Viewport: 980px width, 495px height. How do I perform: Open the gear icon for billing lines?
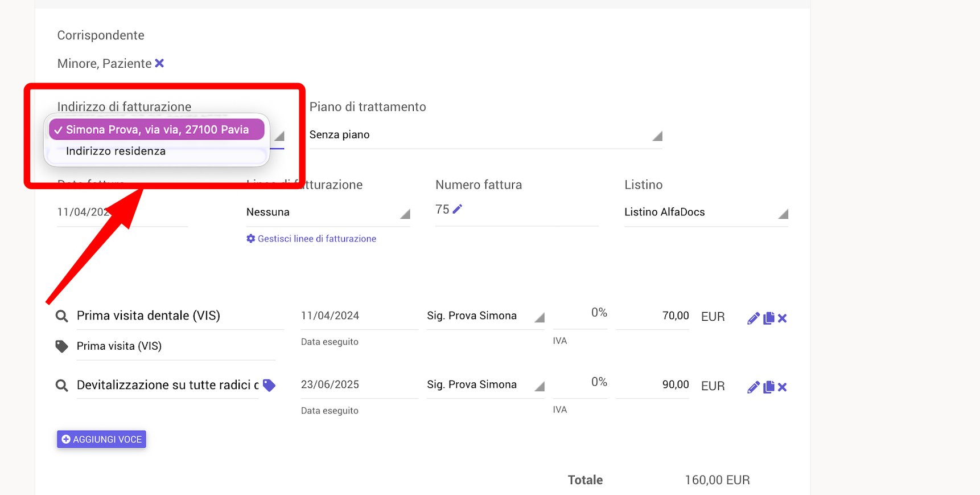point(250,239)
